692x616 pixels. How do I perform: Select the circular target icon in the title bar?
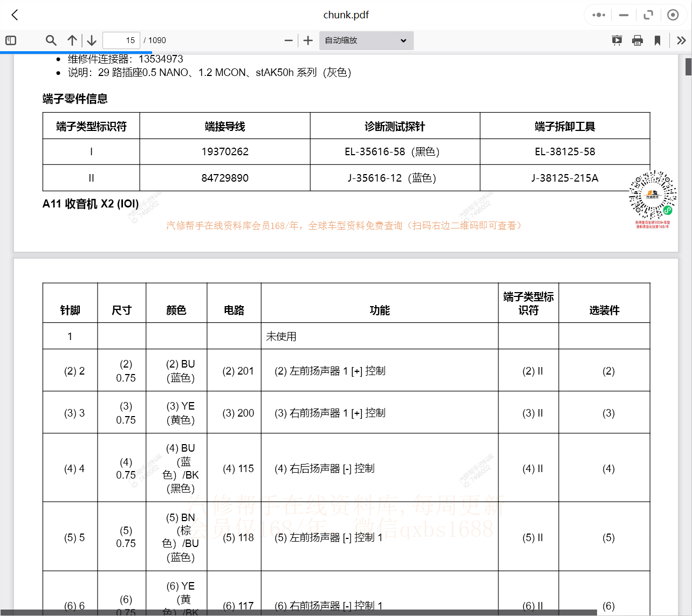pos(673,15)
